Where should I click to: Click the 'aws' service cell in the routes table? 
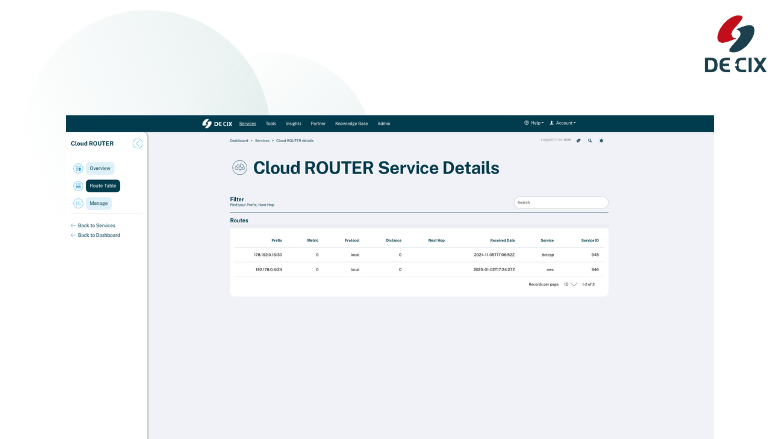click(550, 269)
